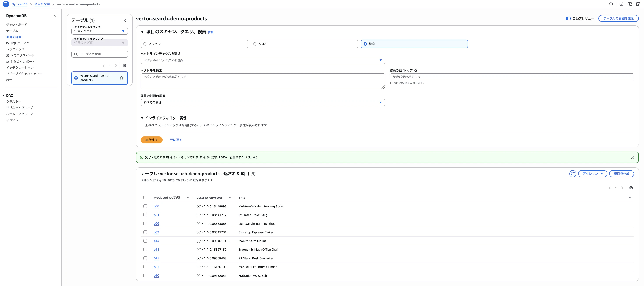Click DynamoDB breadcrumb link
This screenshot has width=644, height=286.
coord(19,4)
